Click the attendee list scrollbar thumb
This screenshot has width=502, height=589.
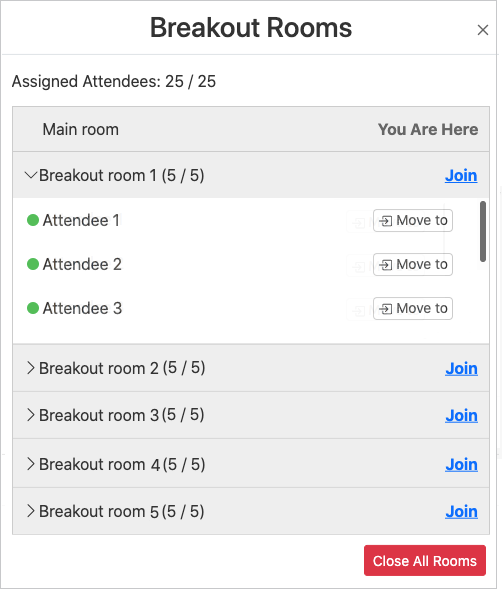coord(483,231)
